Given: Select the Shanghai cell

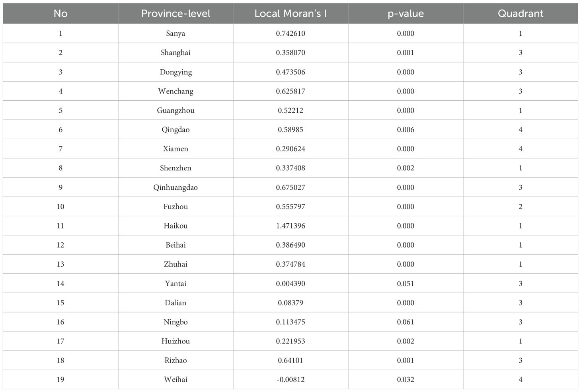Looking at the screenshot, I should [175, 53].
